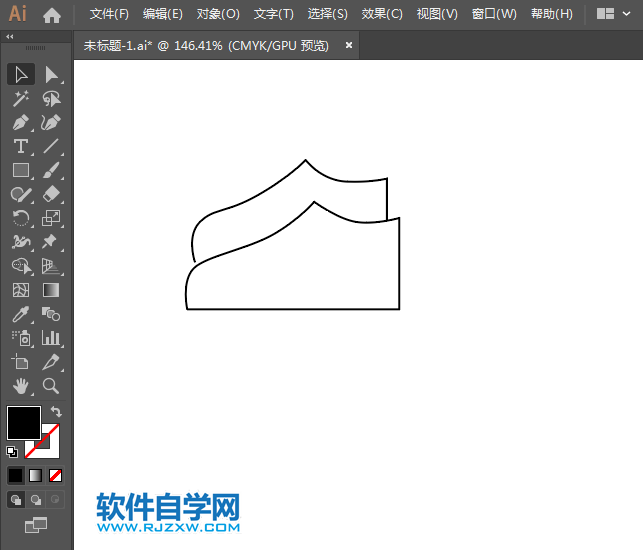
Task: Set paint to None button
Action: click(55, 476)
